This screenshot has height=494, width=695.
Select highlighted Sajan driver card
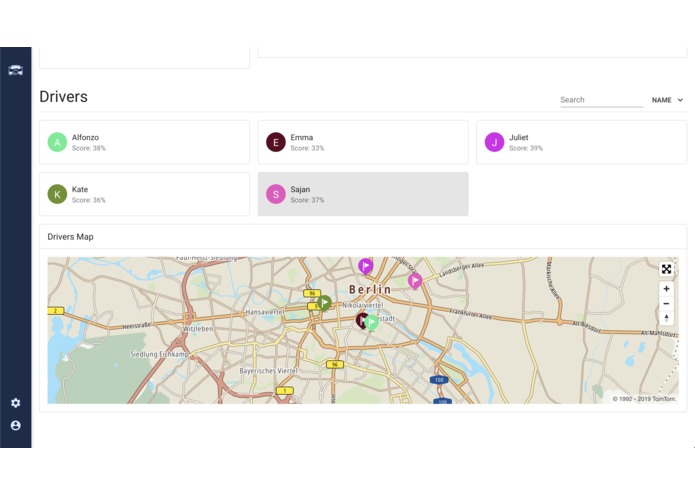[x=363, y=194]
